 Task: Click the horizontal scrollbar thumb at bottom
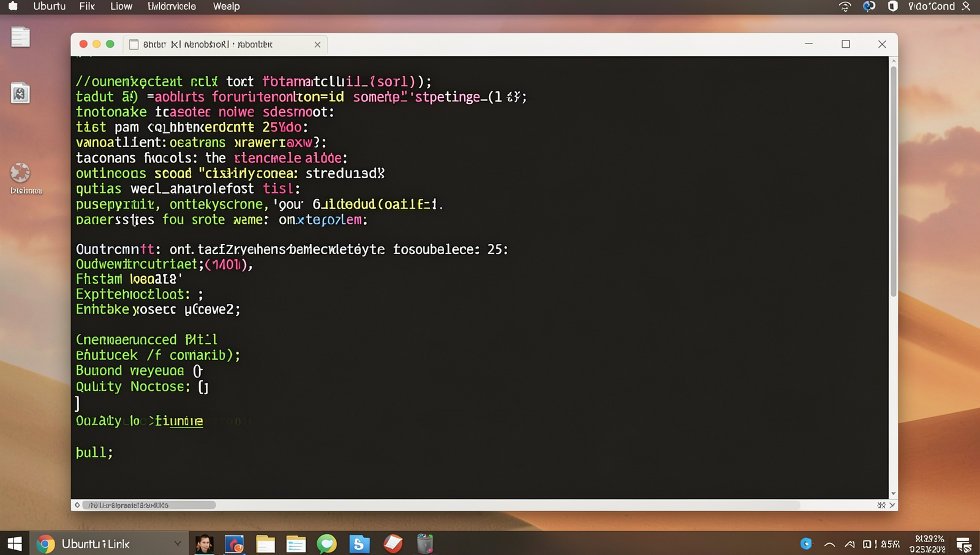pos(149,505)
